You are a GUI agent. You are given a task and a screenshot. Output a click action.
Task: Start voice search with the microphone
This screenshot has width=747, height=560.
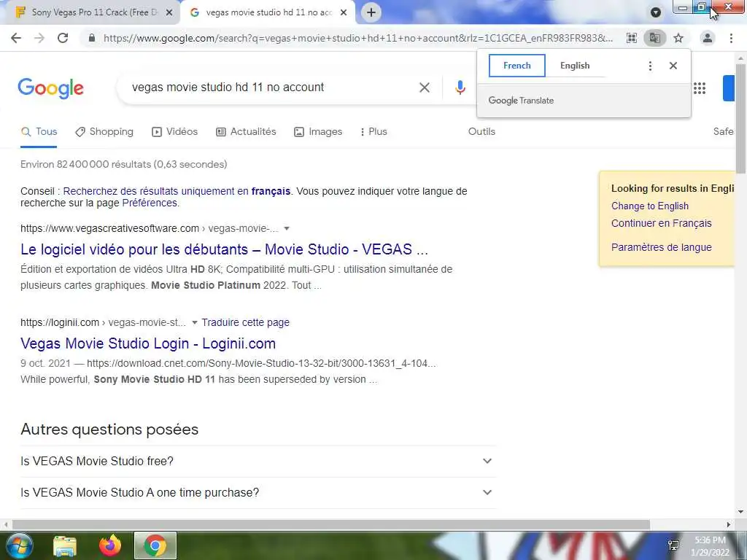click(x=460, y=87)
